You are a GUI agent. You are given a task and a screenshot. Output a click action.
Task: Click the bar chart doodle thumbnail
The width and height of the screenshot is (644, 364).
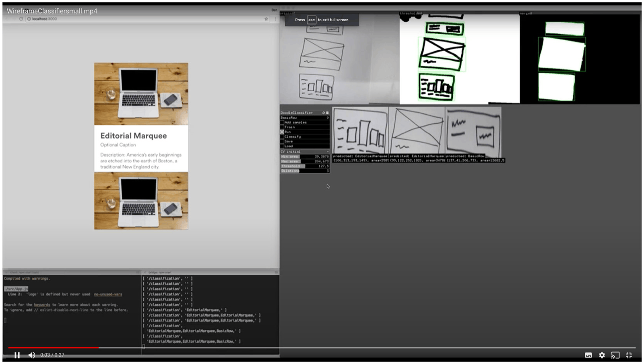pos(360,130)
